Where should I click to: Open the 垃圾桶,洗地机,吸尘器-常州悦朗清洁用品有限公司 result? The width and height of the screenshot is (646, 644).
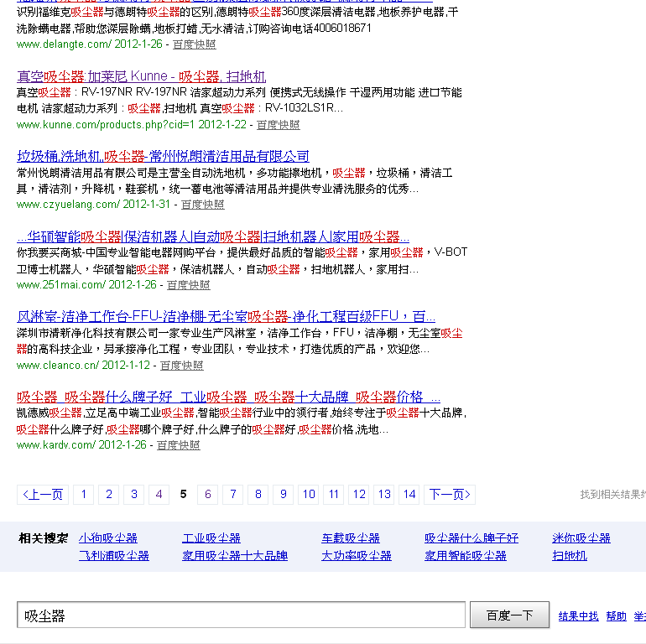pos(163,157)
